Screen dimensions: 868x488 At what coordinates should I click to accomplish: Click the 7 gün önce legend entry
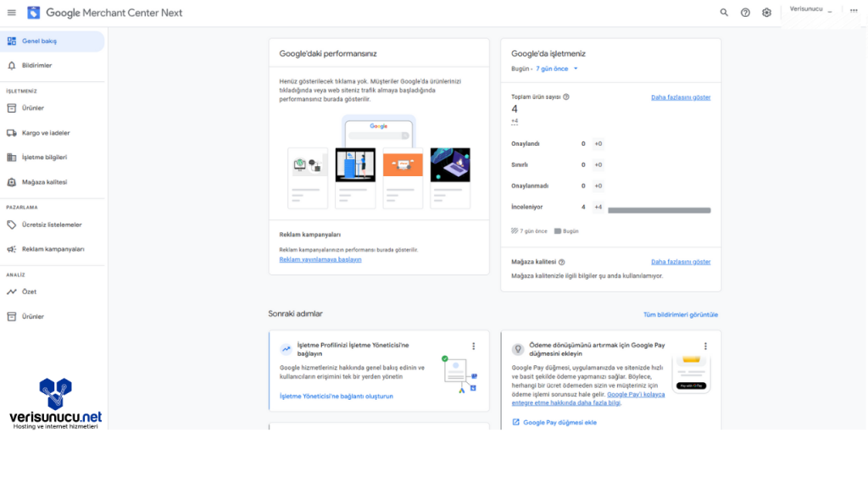[529, 231]
